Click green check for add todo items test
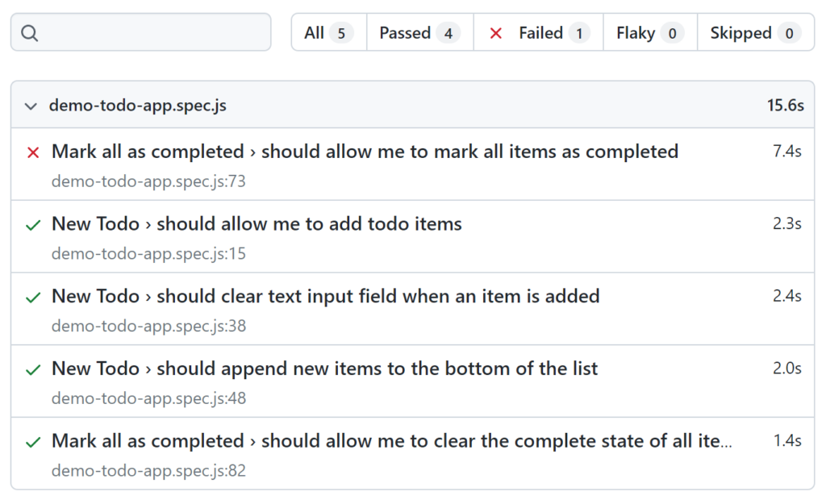This screenshot has width=826, height=504. [x=33, y=225]
